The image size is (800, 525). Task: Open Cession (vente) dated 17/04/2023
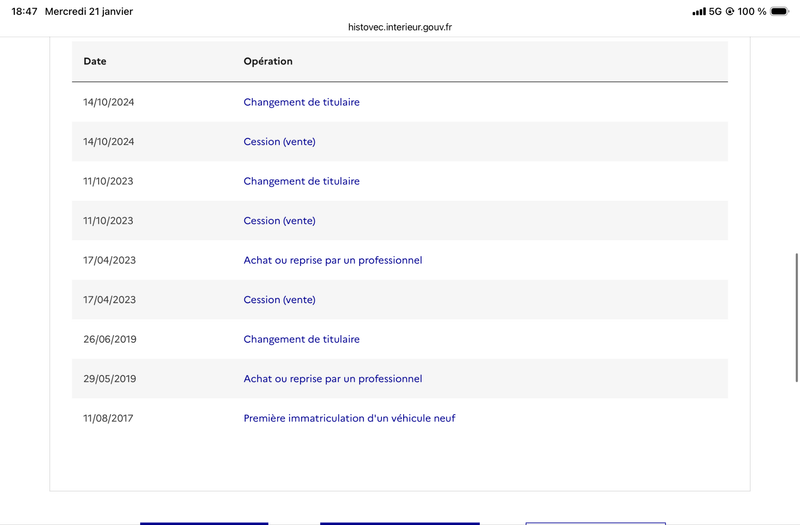(279, 300)
